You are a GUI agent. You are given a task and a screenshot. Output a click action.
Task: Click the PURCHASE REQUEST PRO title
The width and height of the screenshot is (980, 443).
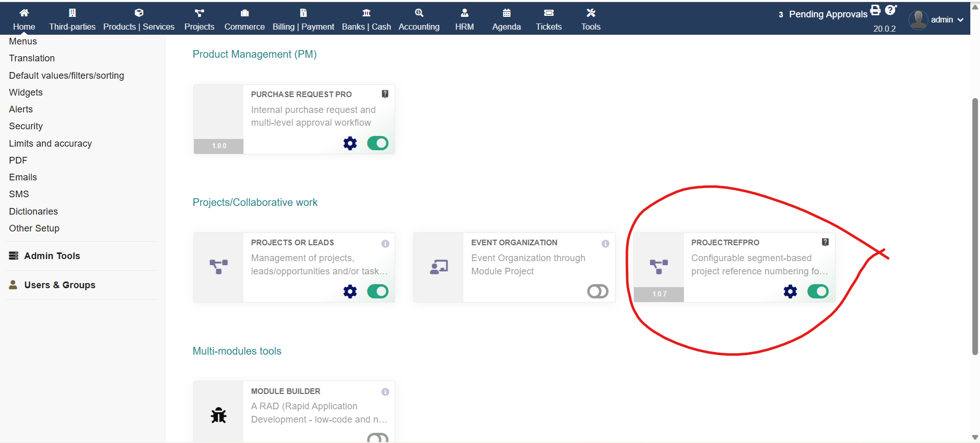click(301, 95)
